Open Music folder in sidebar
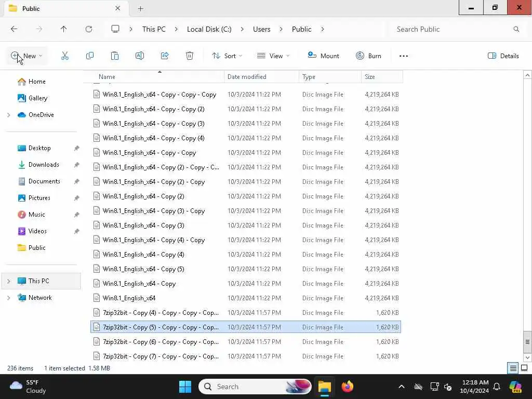 (37, 215)
